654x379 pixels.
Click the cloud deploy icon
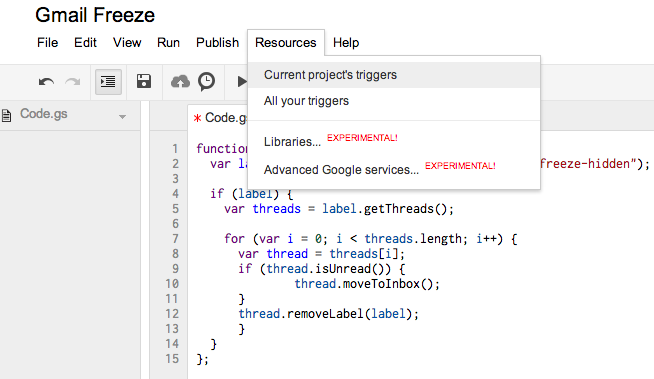pyautogui.click(x=180, y=82)
